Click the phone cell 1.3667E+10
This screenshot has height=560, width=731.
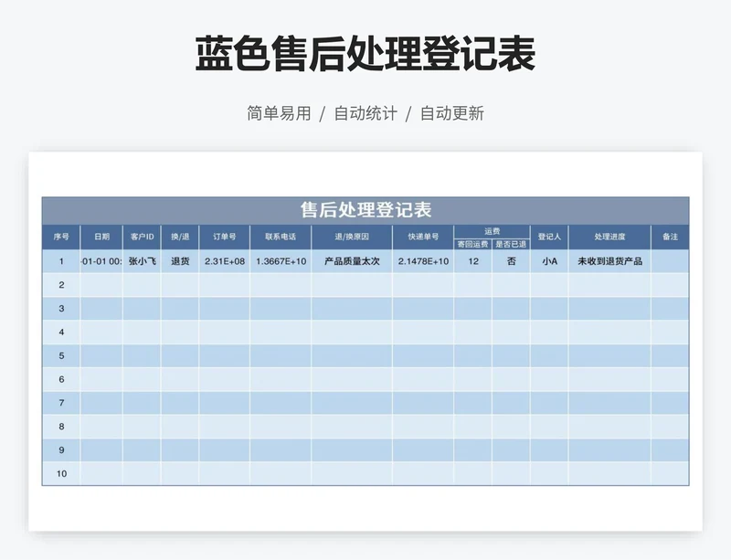point(281,261)
